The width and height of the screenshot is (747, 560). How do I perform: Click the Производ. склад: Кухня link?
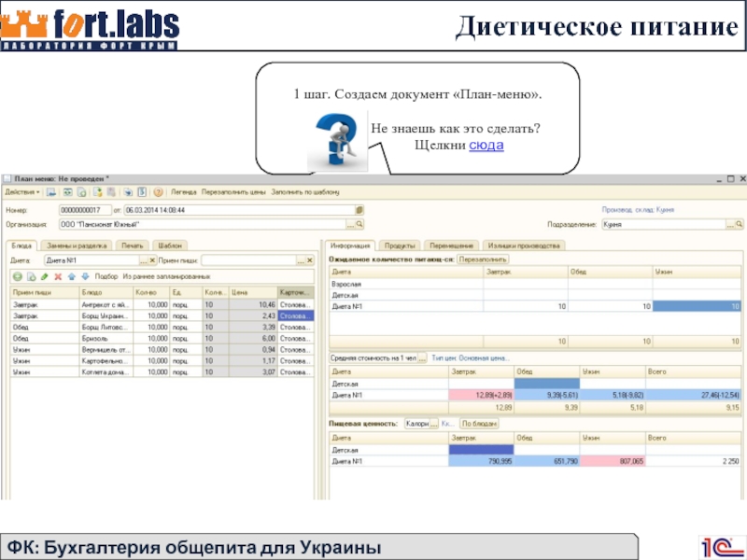638,209
